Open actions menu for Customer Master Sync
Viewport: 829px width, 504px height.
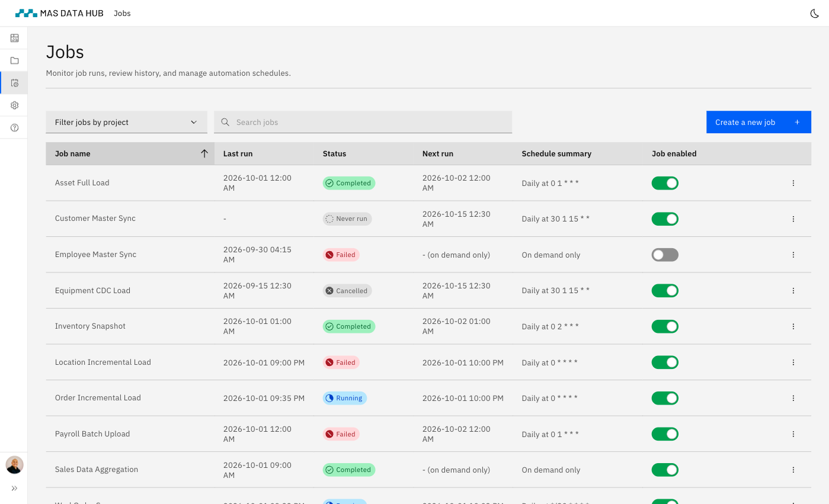793,219
